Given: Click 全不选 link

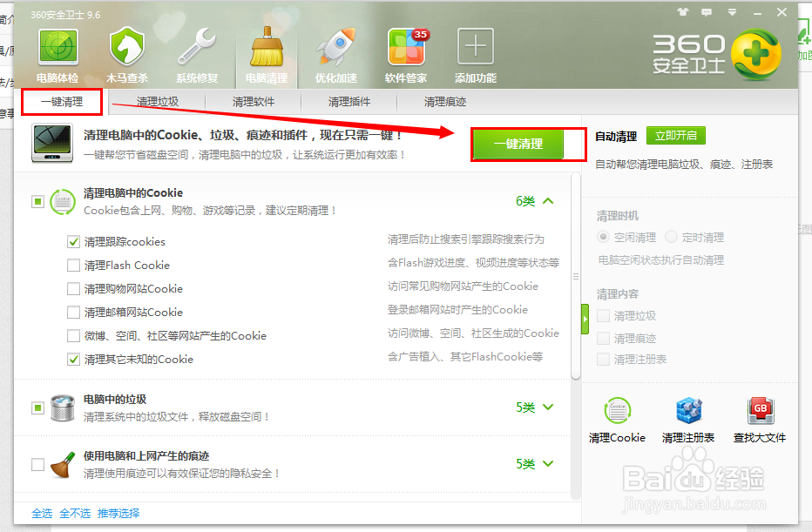Looking at the screenshot, I should [75, 513].
